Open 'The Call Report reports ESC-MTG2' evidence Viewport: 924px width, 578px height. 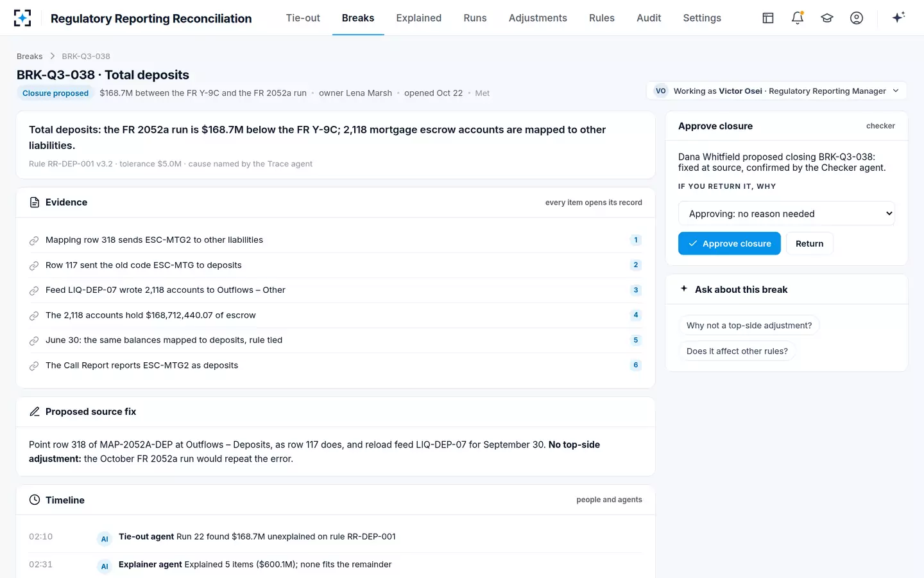click(x=336, y=365)
